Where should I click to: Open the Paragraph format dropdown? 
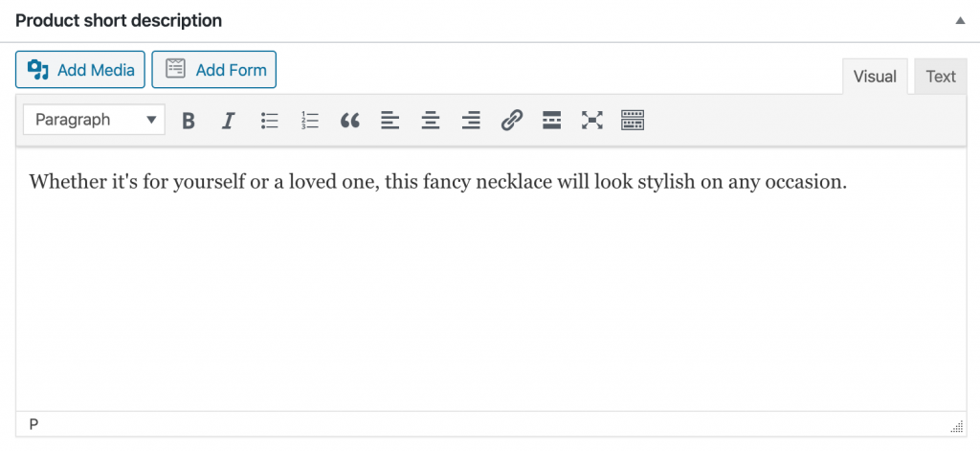[95, 120]
